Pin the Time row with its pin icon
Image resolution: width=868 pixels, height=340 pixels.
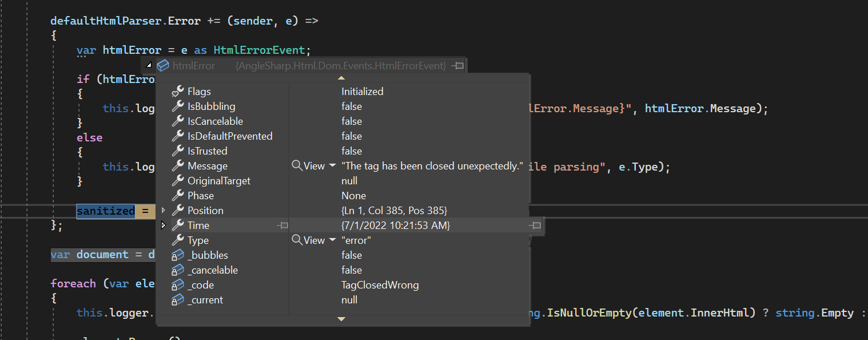click(x=282, y=225)
